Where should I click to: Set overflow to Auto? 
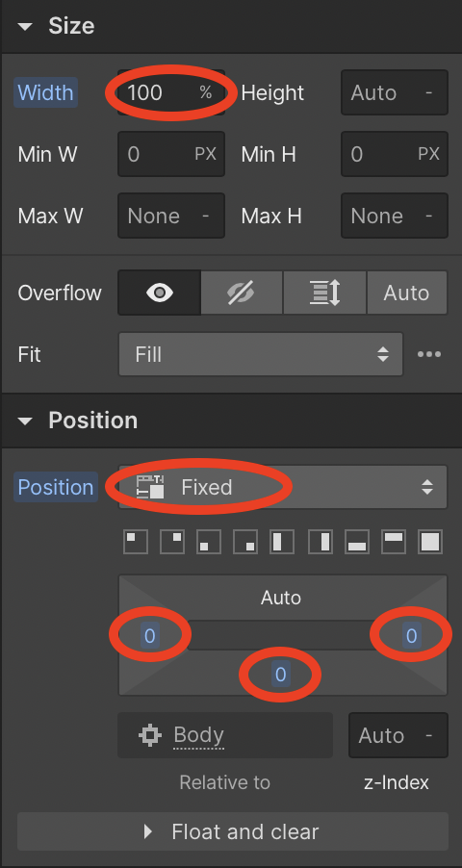(406, 293)
